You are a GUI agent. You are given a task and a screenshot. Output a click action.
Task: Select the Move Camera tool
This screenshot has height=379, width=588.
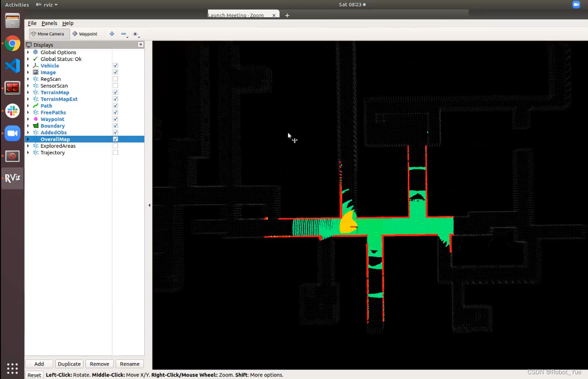(48, 34)
